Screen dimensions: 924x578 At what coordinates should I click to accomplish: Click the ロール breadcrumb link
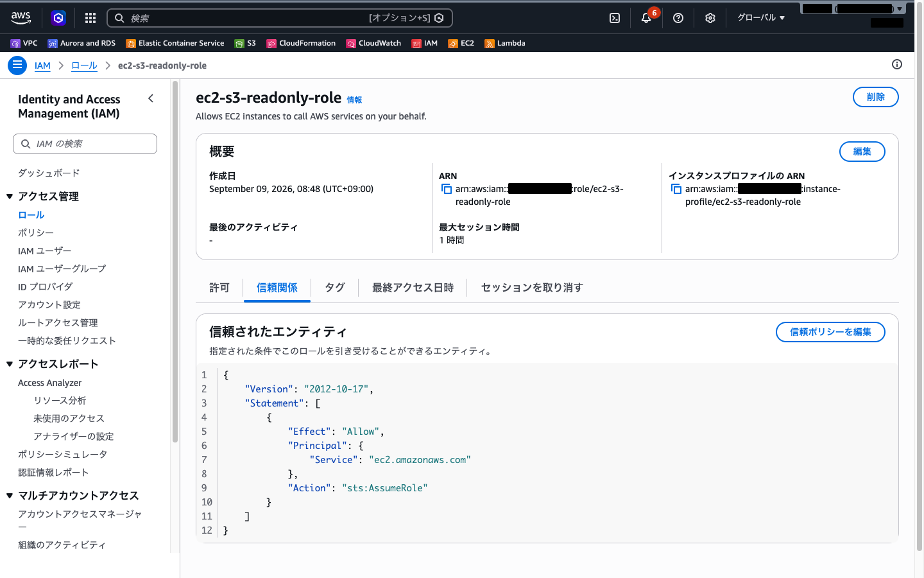coord(84,66)
